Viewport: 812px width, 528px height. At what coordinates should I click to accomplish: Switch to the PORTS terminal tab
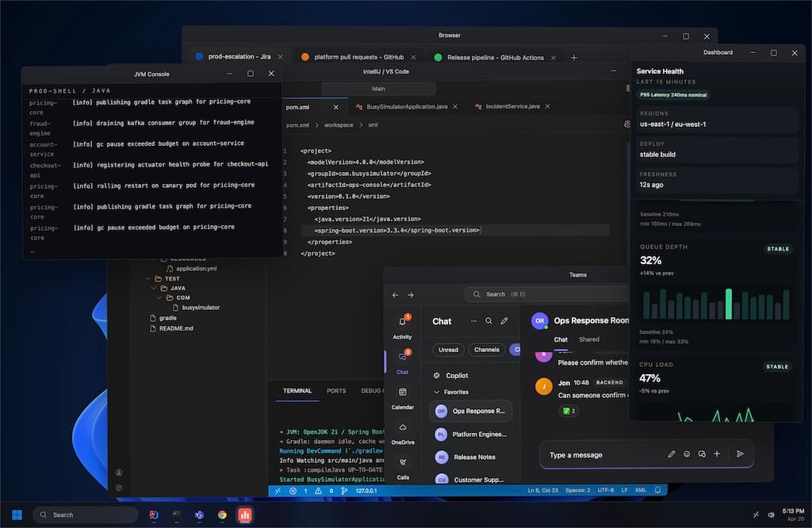click(336, 391)
